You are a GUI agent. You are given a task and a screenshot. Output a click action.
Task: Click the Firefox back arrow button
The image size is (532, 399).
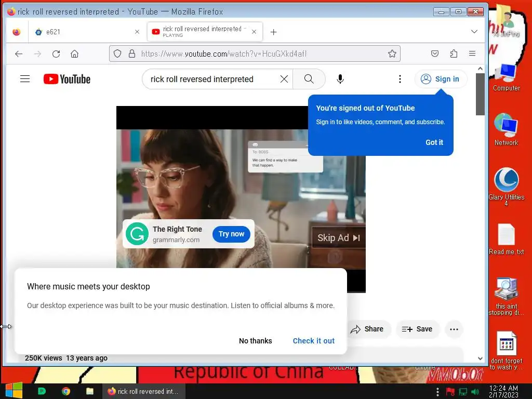click(19, 54)
